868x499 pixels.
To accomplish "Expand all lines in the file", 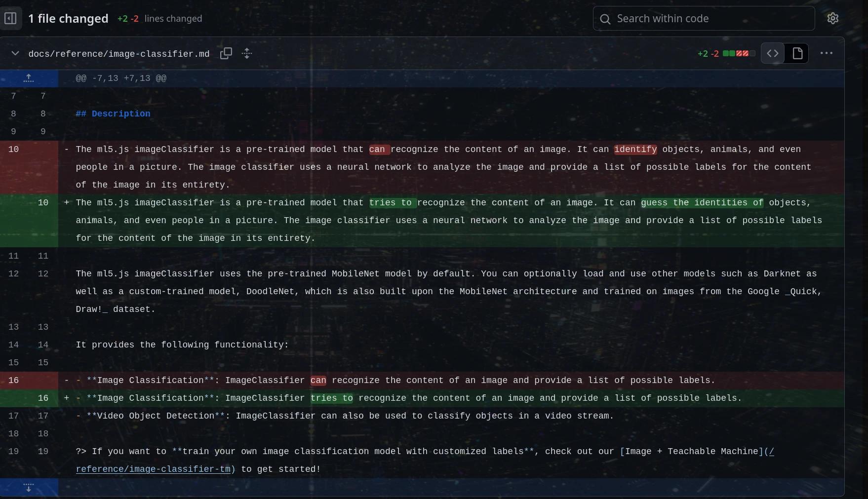I will 247,53.
